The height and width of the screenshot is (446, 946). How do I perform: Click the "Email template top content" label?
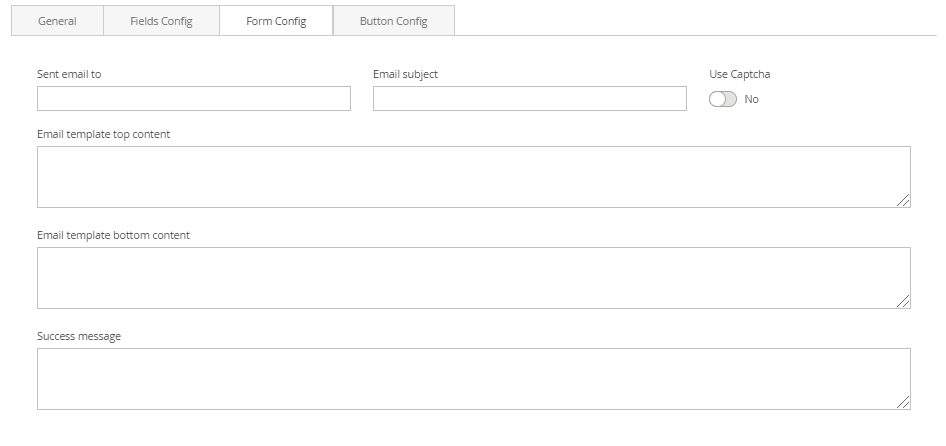coord(104,134)
